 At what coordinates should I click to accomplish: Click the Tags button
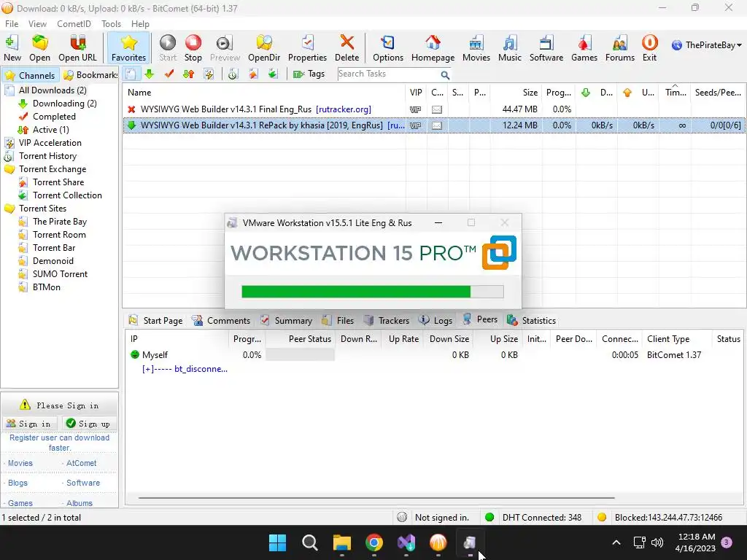pos(309,74)
